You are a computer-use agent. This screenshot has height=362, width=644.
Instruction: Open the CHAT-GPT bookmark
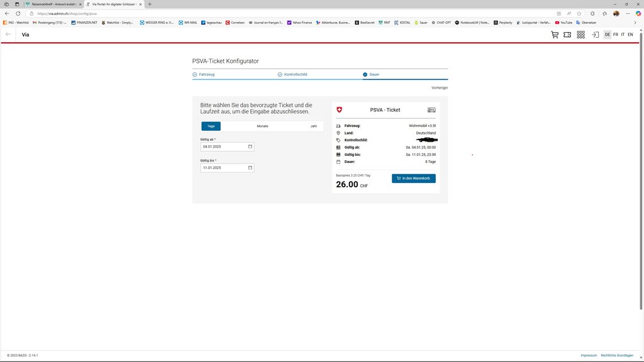click(441, 23)
